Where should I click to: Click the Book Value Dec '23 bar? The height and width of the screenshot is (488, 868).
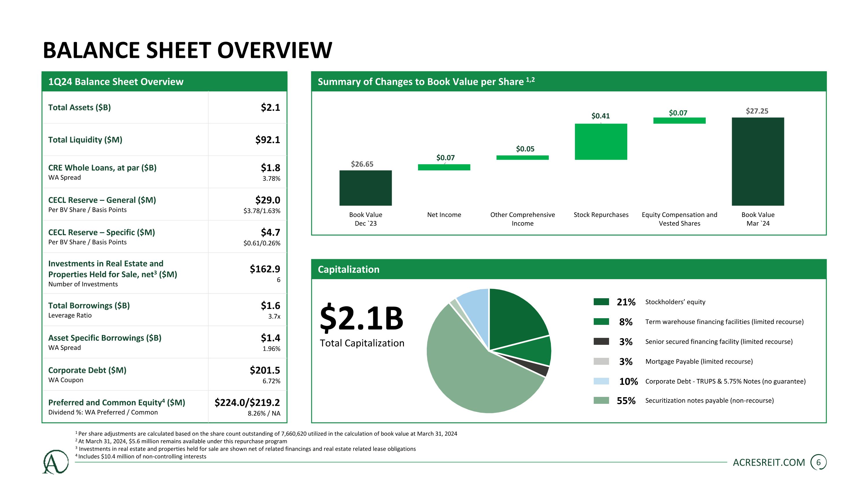366,188
